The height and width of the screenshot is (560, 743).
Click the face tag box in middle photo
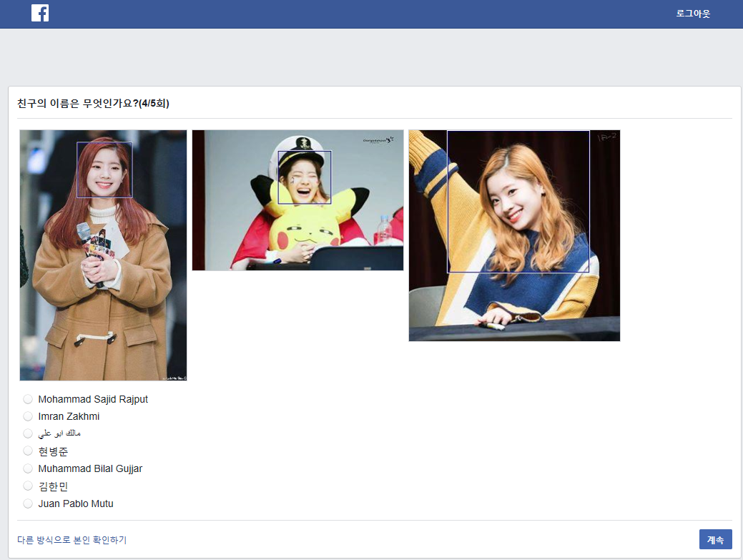click(x=304, y=177)
